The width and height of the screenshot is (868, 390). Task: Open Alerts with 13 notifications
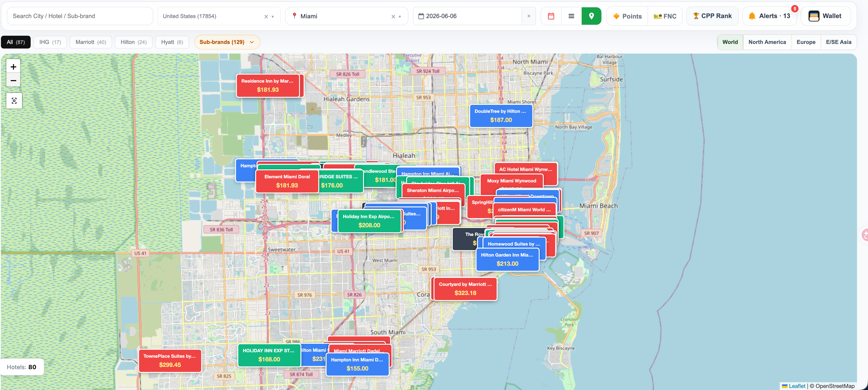coord(769,16)
